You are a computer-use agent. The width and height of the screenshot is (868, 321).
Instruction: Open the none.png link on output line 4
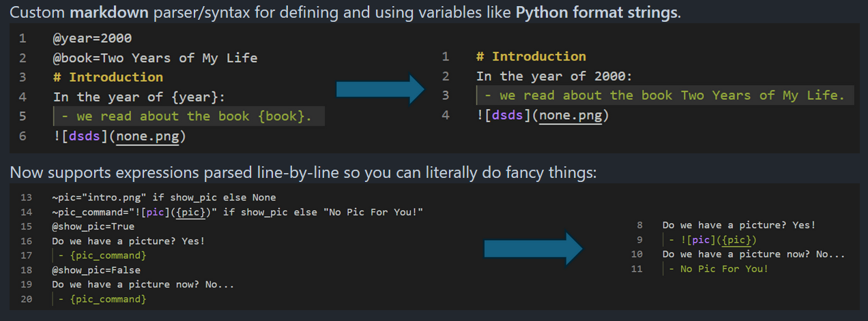pos(572,115)
